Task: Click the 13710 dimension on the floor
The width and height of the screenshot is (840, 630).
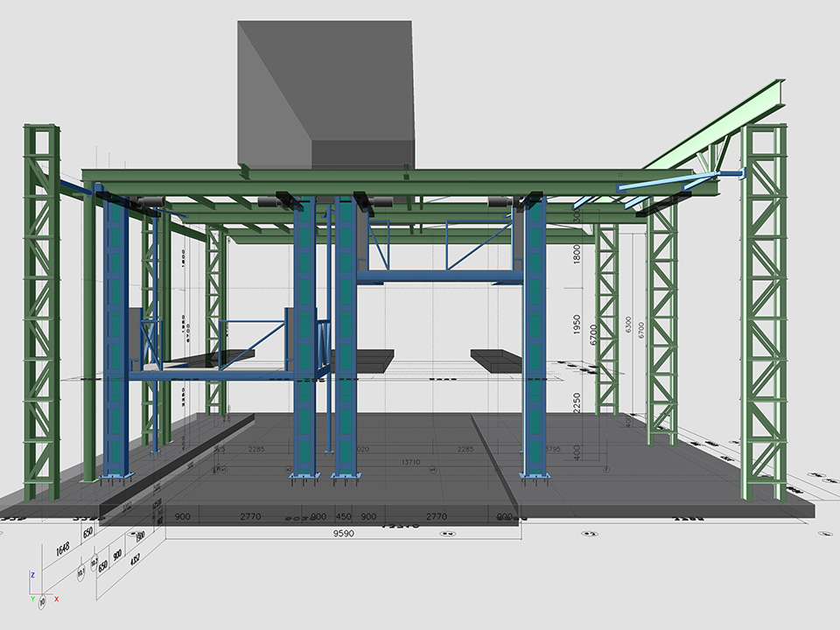Action: [x=408, y=461]
